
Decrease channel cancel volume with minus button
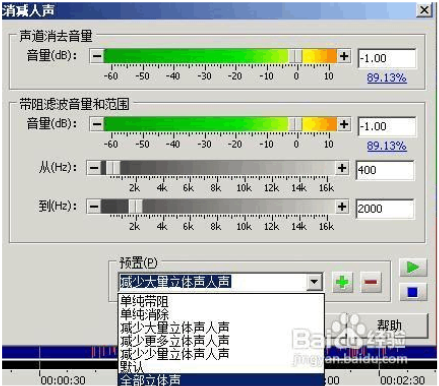tap(97, 56)
